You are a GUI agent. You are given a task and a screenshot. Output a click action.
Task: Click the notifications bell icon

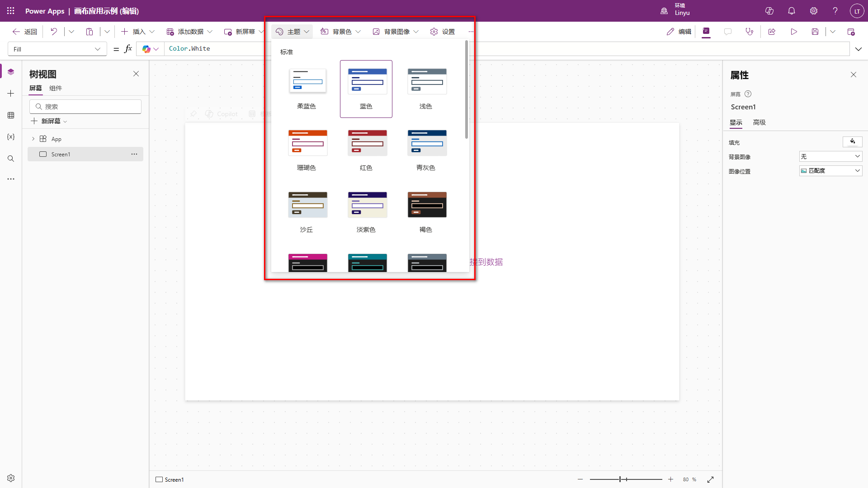point(792,11)
